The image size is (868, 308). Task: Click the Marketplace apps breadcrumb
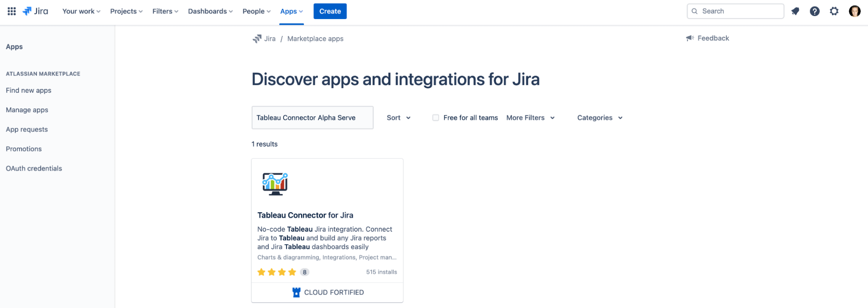[x=315, y=39]
